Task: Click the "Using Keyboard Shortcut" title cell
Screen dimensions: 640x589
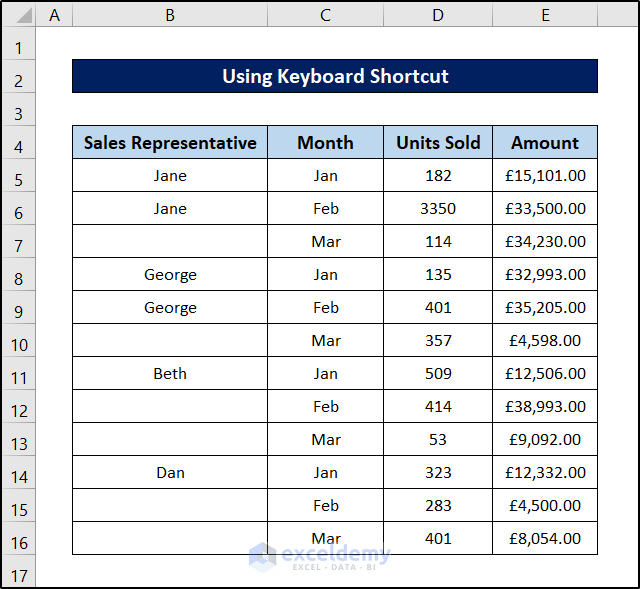Action: click(335, 76)
